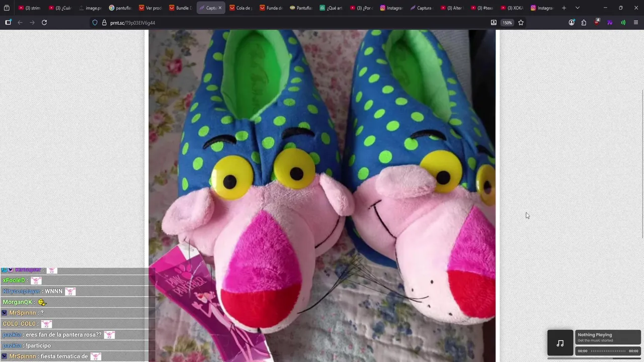Switch to the '(3) strim' YouTube tab
Viewport: 644px width, 362px height.
coord(30,8)
